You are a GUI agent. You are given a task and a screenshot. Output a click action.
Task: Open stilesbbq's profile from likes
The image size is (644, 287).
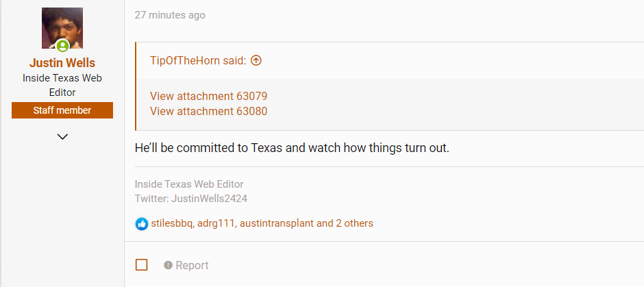(172, 223)
